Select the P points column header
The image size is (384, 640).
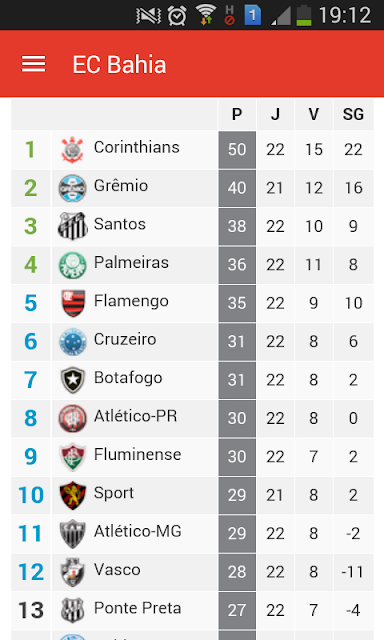237,114
